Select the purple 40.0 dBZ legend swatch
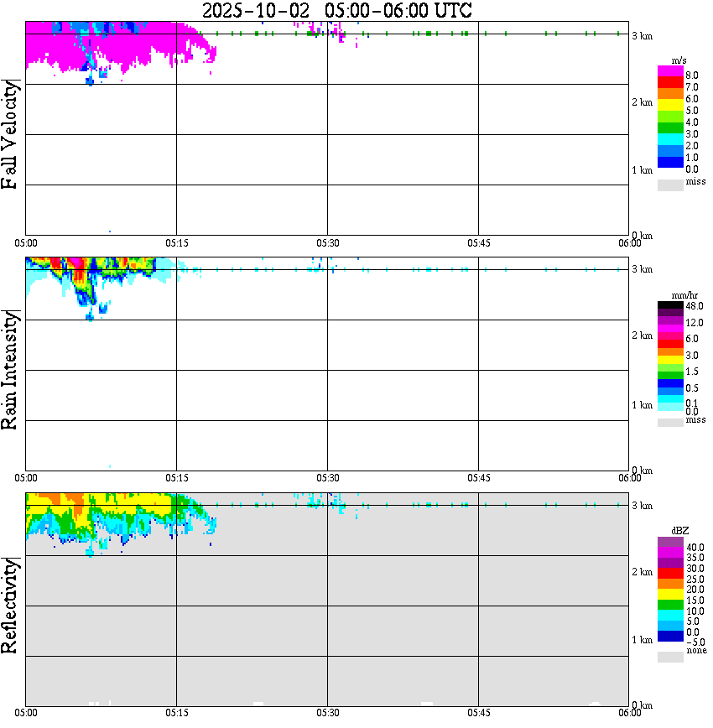 pos(670,542)
